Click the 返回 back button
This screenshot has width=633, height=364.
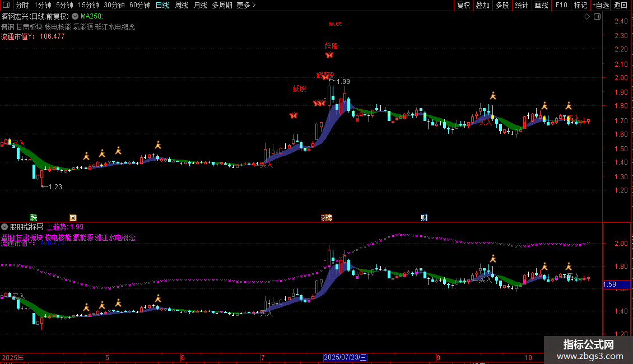point(621,5)
